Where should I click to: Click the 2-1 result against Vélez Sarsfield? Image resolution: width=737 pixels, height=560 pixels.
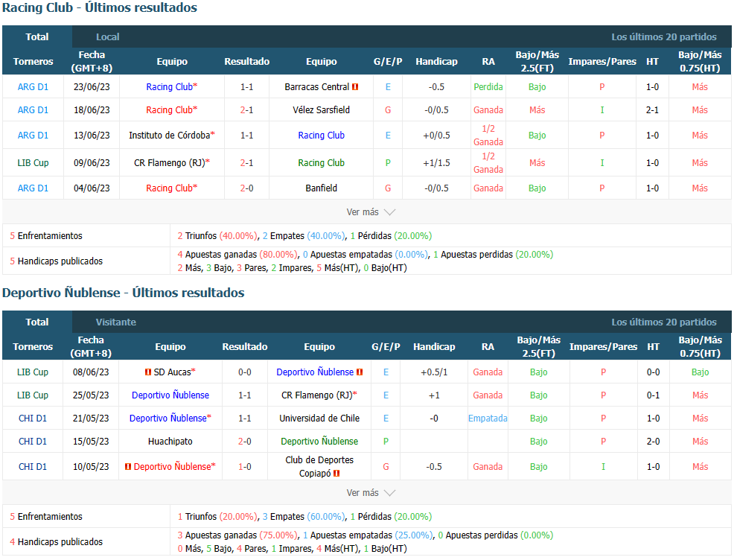[246, 110]
